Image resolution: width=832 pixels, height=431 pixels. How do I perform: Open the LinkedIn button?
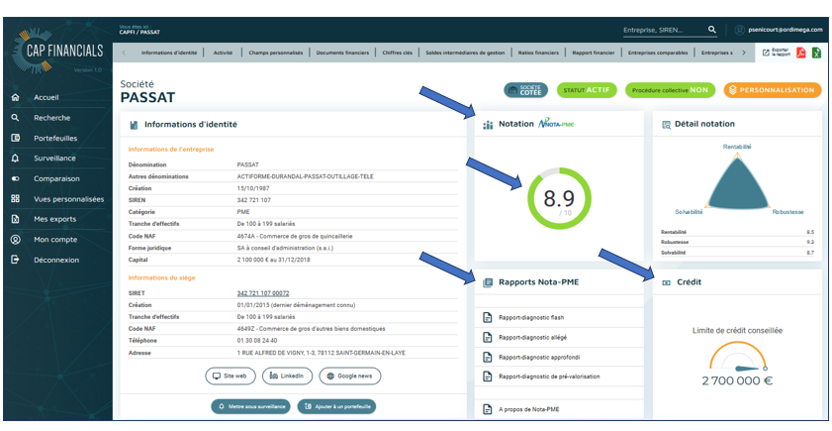point(287,376)
